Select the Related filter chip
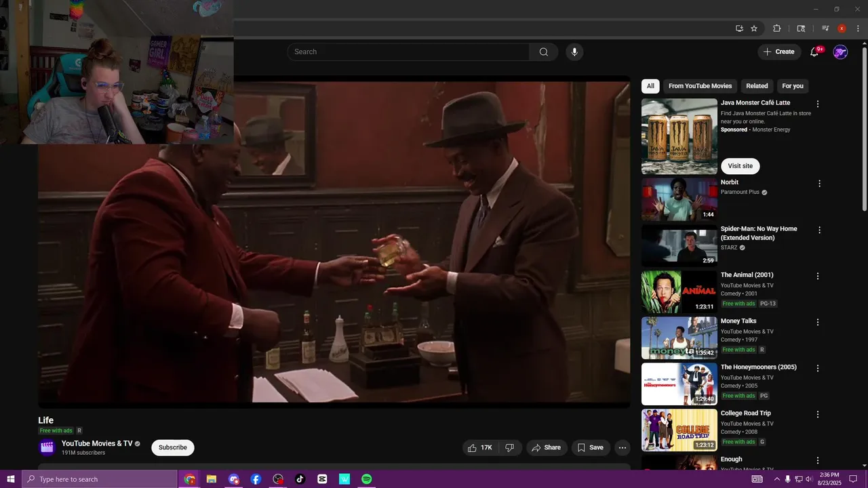 tap(757, 86)
